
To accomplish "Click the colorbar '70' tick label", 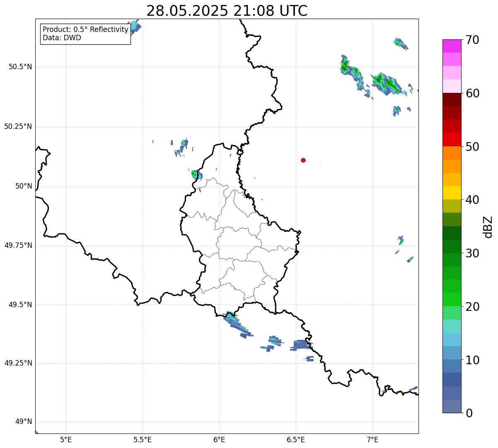I will pyautogui.click(x=472, y=40).
